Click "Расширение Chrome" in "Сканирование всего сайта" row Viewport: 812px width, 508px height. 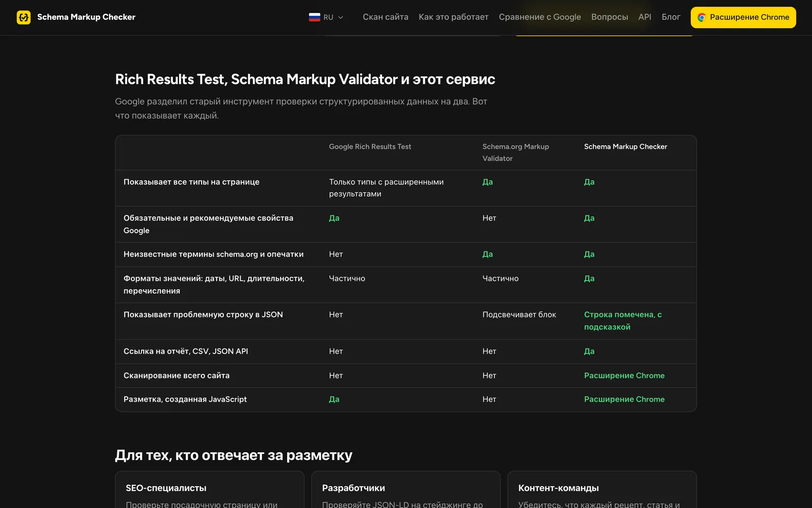(x=624, y=375)
